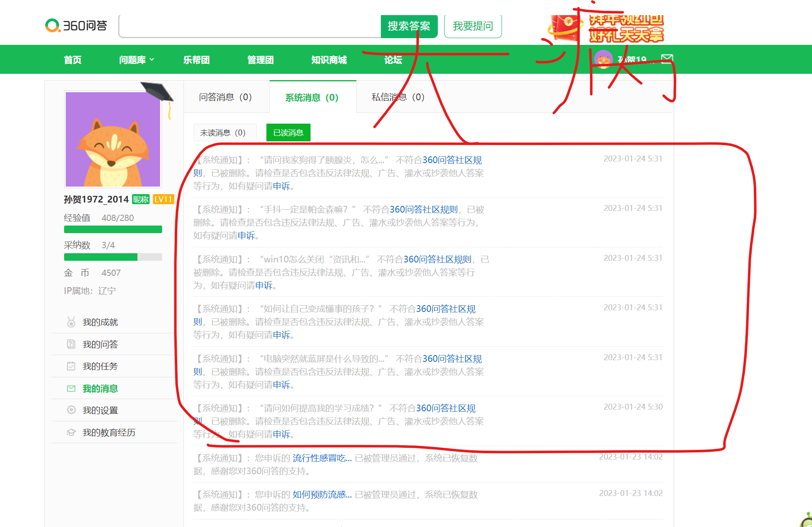
Task: Click the 我的教育经历 graduation icon
Action: tap(71, 432)
